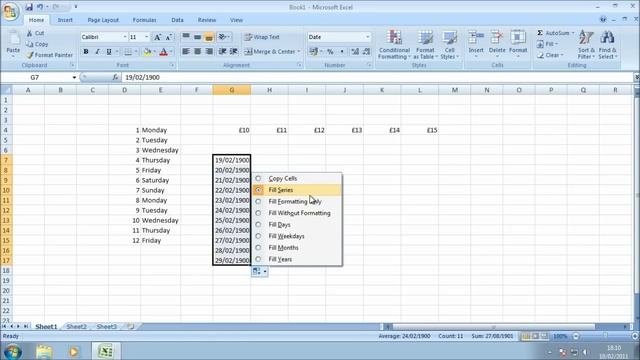Select column G header
The width and height of the screenshot is (640, 360).
[x=231, y=90]
